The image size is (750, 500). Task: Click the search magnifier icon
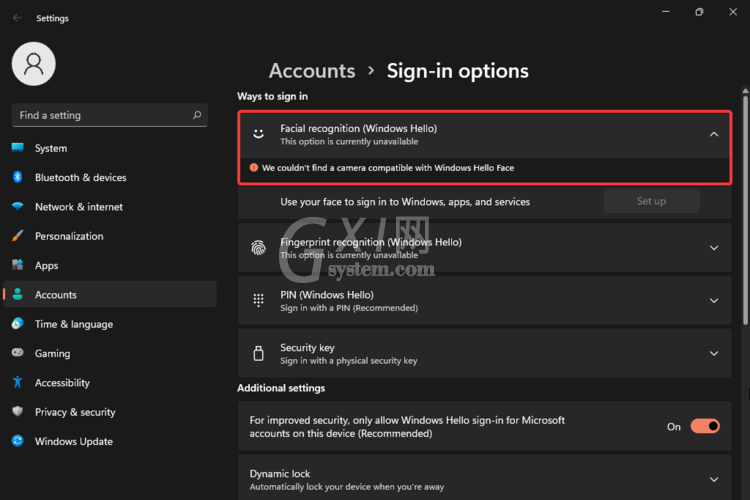[x=197, y=115]
